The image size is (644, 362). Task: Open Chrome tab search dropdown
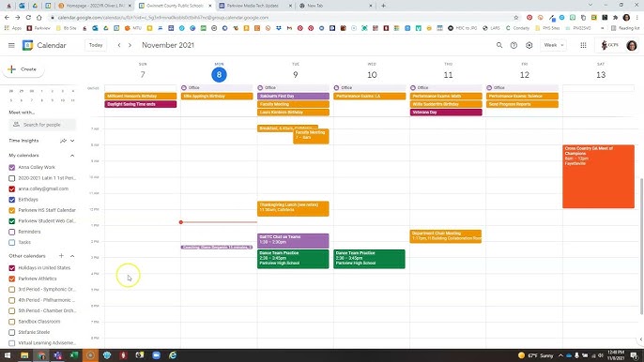click(590, 6)
